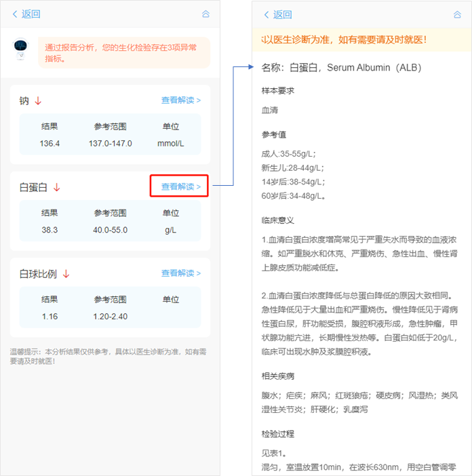
Task: Select reference range 1.20-2.40
Action: [110, 317]
